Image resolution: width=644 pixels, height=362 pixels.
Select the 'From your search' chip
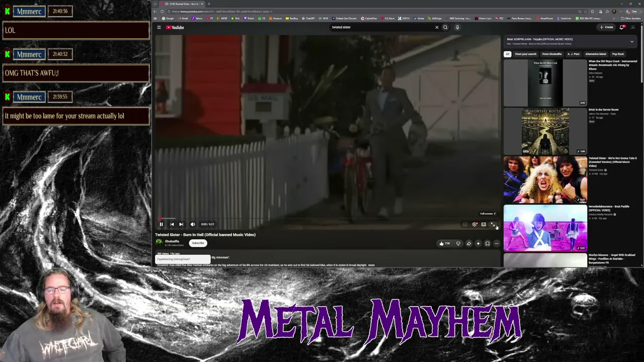(525, 54)
